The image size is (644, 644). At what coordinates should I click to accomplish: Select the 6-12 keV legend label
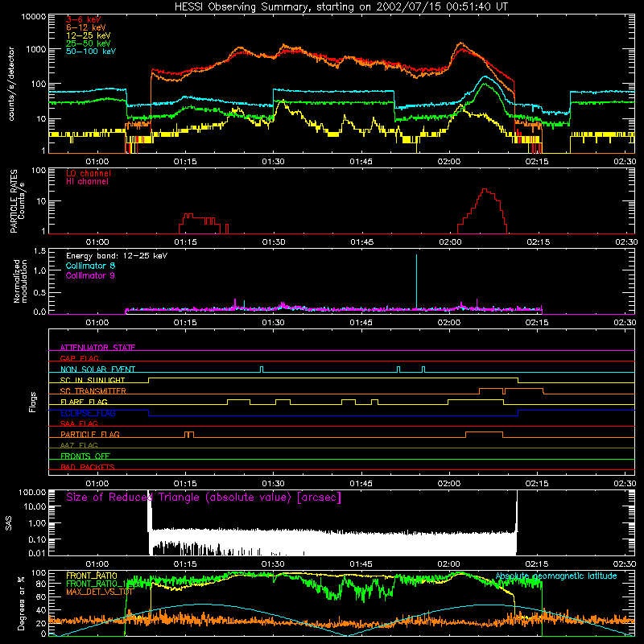[86, 27]
